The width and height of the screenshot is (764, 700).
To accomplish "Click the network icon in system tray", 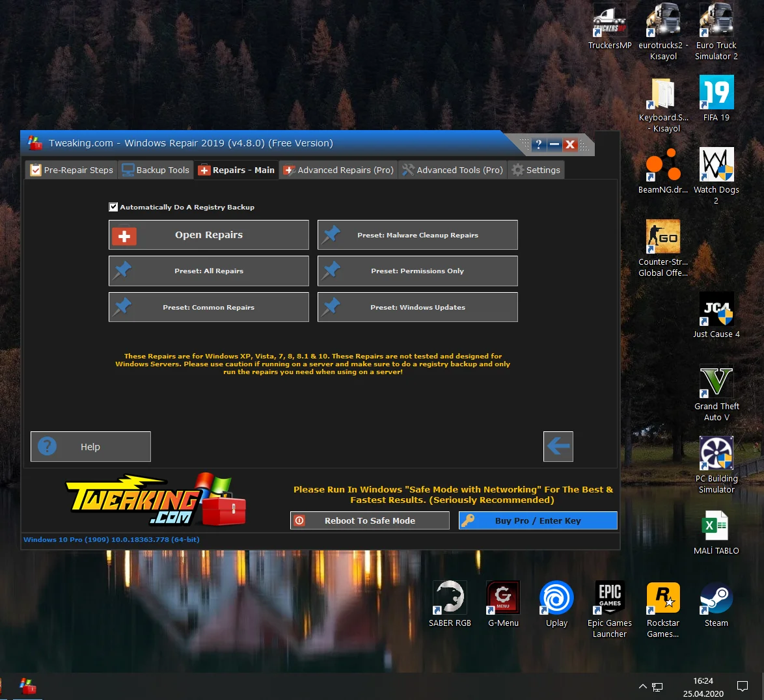I will (x=657, y=687).
